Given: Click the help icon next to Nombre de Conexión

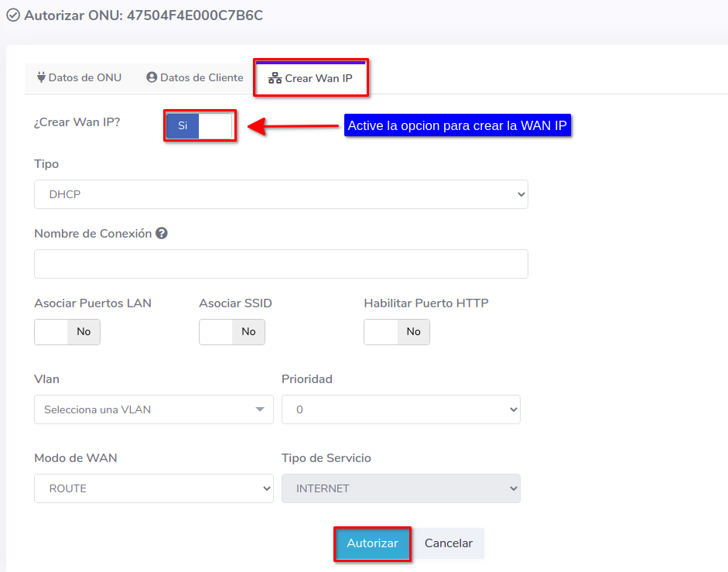Looking at the screenshot, I should coord(162,233).
